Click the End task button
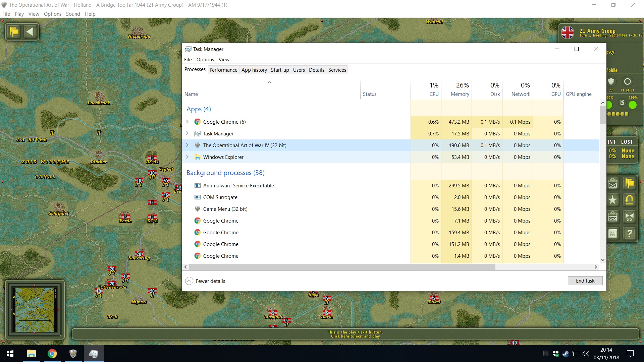The width and height of the screenshot is (644, 362). coord(585,281)
